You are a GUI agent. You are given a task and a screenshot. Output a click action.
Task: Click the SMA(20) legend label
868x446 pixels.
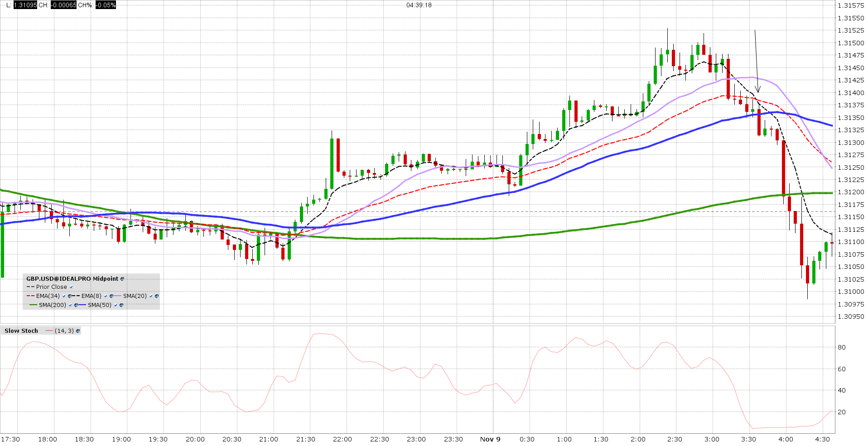[135, 296]
